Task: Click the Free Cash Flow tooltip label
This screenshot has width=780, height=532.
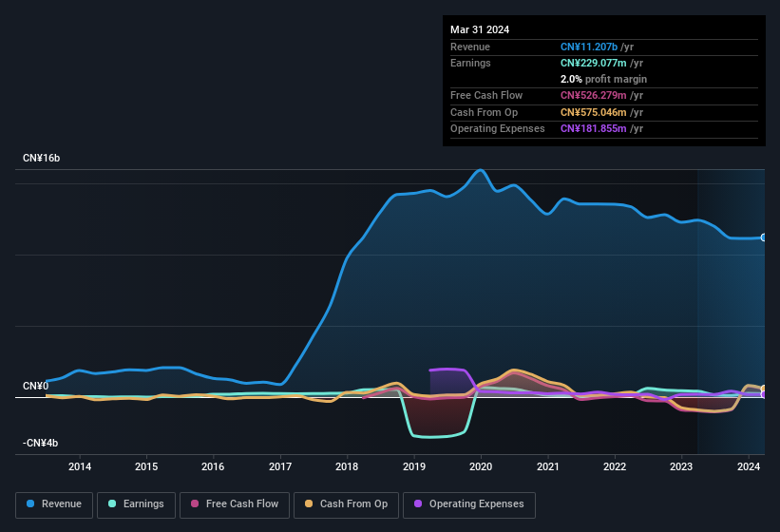Action: point(486,95)
